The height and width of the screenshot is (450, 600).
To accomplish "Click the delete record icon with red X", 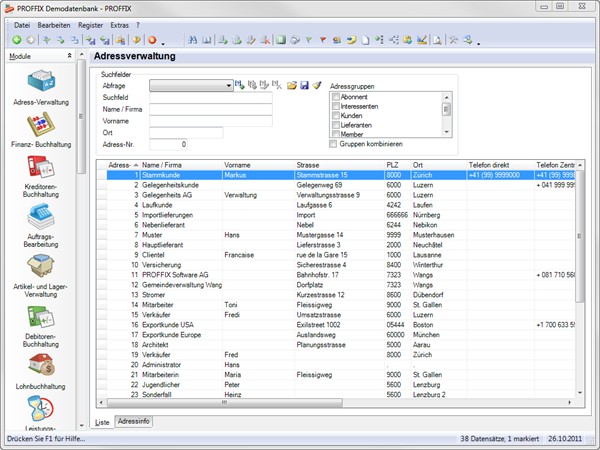I will click(265, 40).
